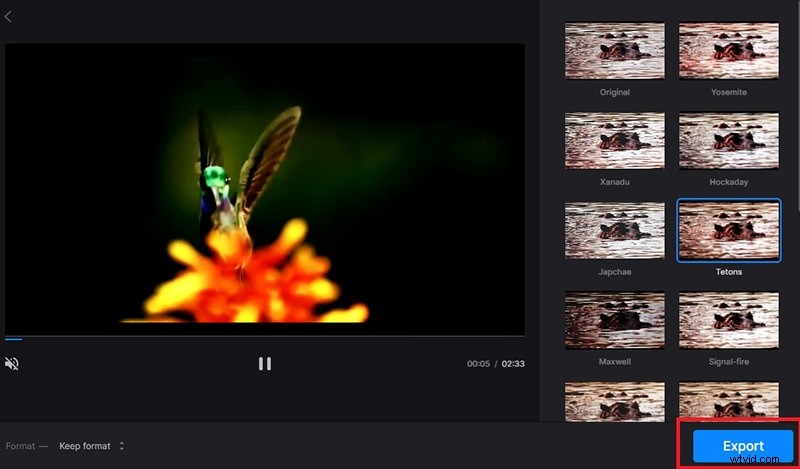The width and height of the screenshot is (800, 469).
Task: Select the Original filter thumbnail
Action: pyautogui.click(x=615, y=51)
